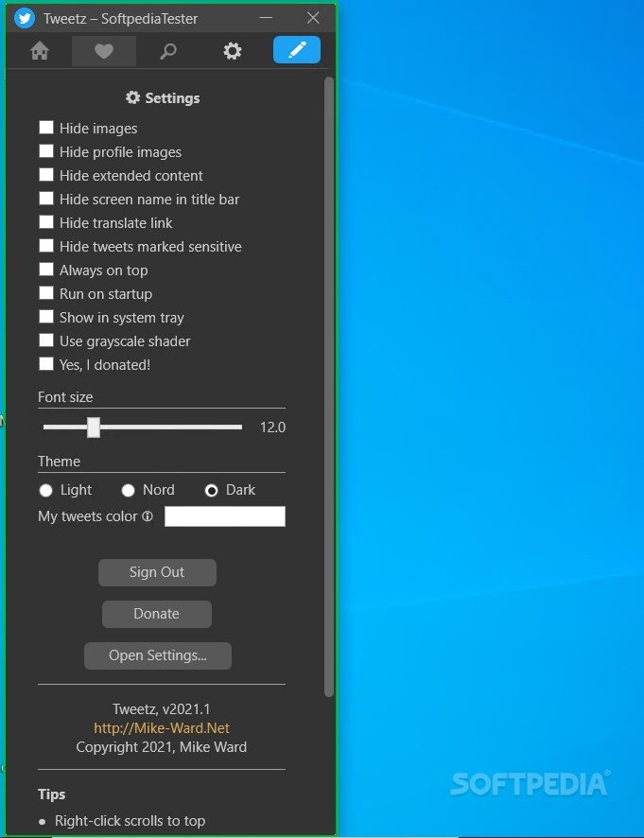
Task: Open the http://Mike-Ward.Net link
Action: [162, 728]
